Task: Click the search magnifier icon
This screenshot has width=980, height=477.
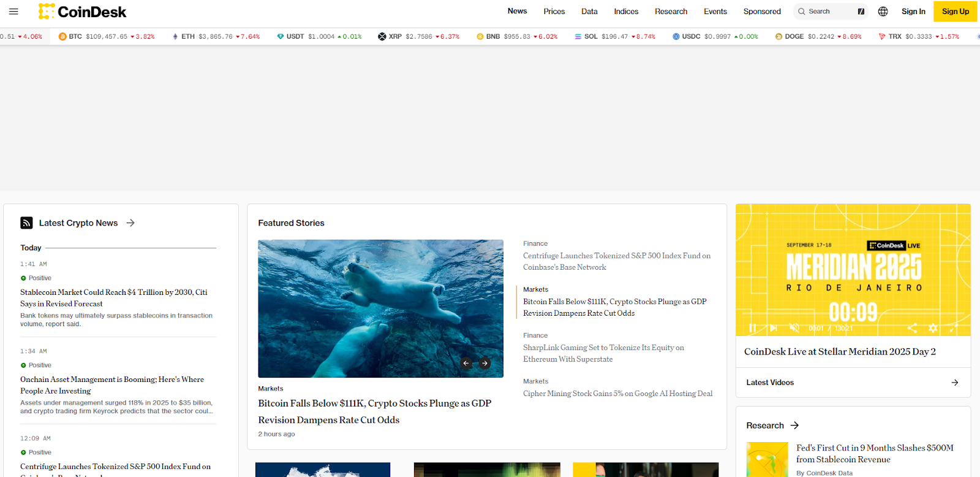Action: pos(801,11)
